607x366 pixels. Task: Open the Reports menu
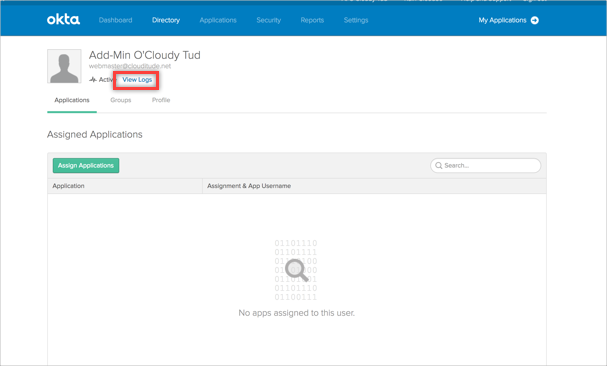pyautogui.click(x=312, y=20)
